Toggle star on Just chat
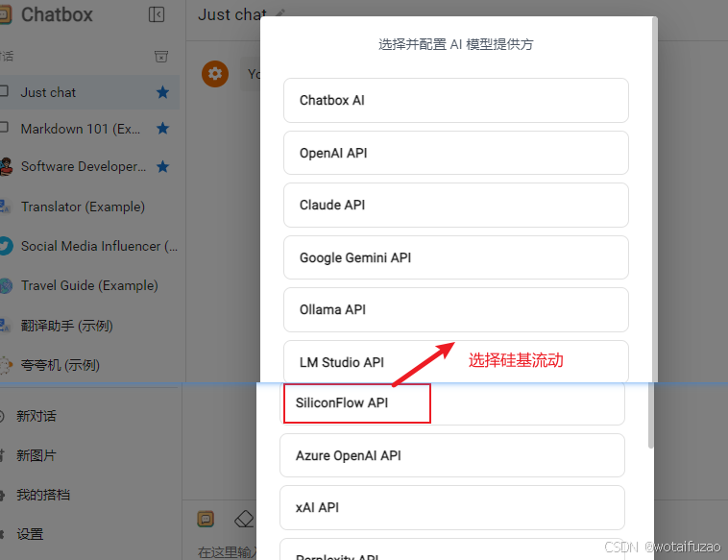Screen dimensions: 728x560 pyautogui.click(x=162, y=92)
